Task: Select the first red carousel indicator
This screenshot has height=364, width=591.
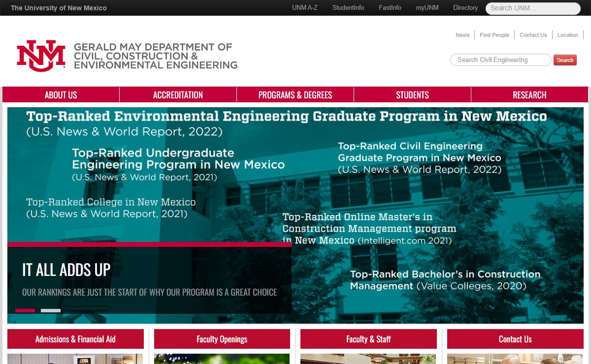Action: pyautogui.click(x=25, y=310)
